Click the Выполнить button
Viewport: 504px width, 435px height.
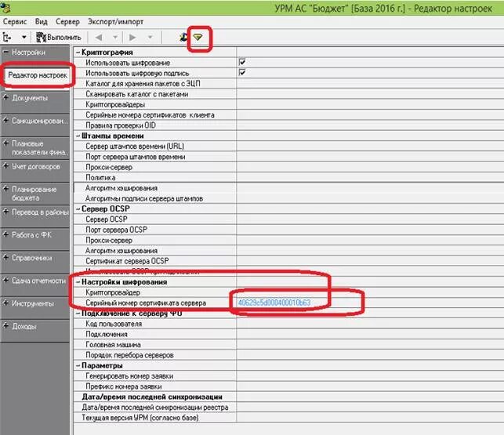[58, 38]
